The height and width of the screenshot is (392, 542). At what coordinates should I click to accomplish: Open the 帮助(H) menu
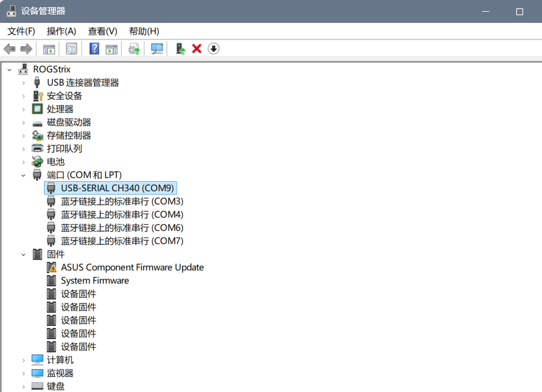(144, 32)
